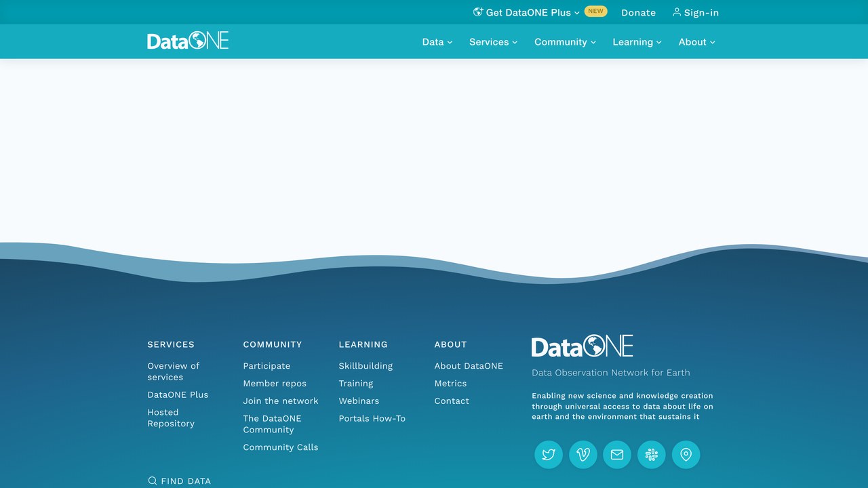Open the Member repos footer link

tap(275, 384)
